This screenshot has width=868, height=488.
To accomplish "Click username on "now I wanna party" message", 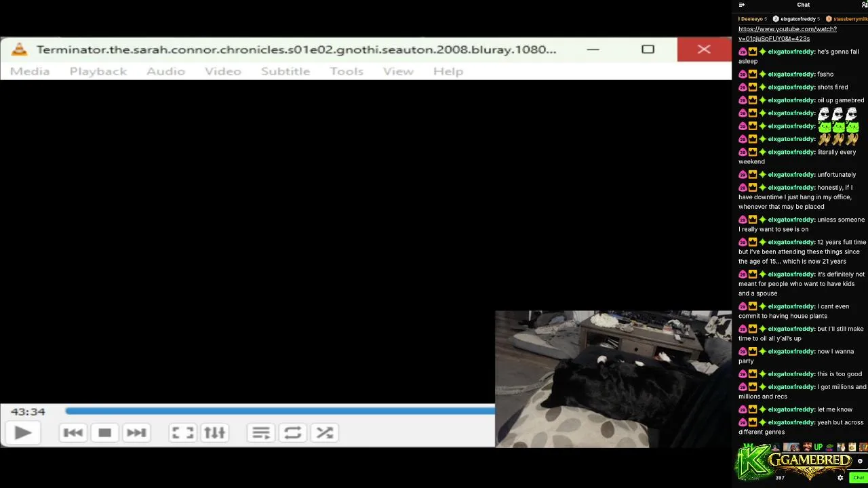I will 791,352.
